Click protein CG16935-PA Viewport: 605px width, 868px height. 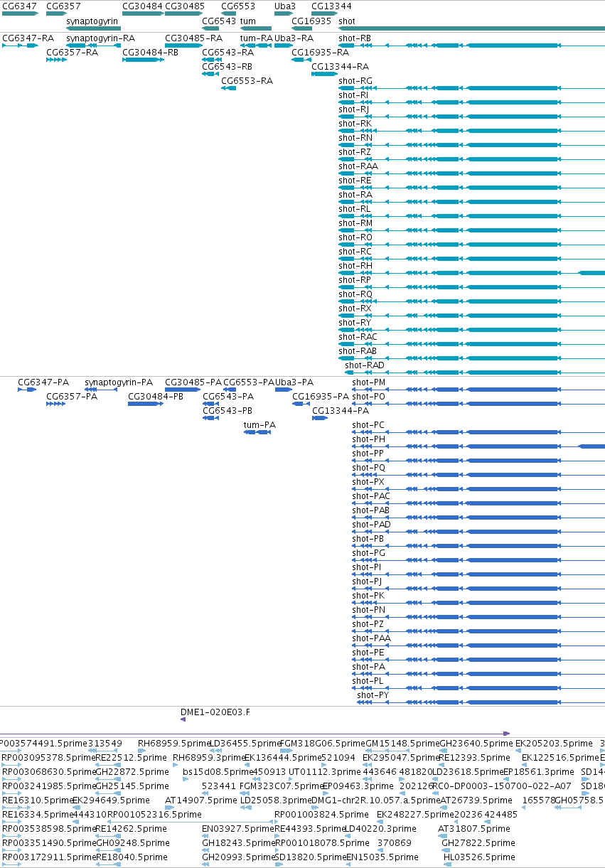pyautogui.click(x=321, y=396)
